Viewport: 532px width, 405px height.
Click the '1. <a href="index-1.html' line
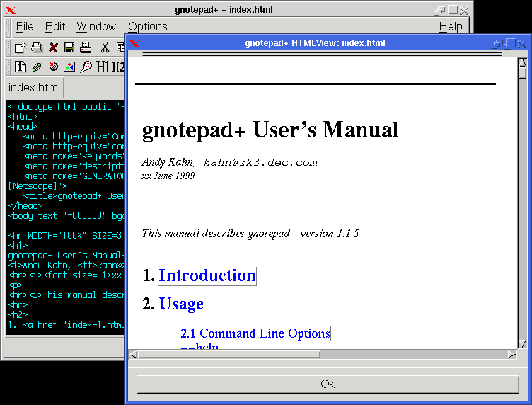coord(66,324)
